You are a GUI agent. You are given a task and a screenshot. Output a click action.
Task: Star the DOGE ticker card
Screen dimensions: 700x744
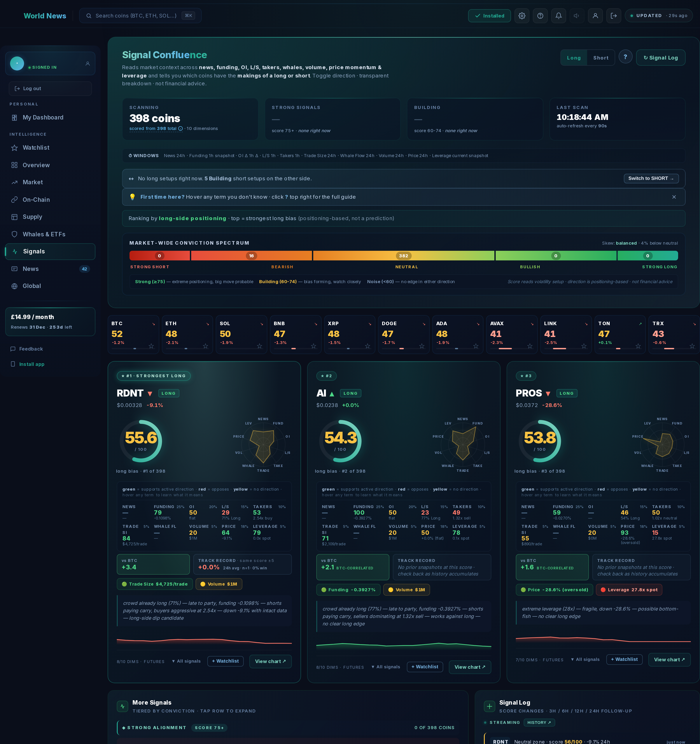(422, 346)
